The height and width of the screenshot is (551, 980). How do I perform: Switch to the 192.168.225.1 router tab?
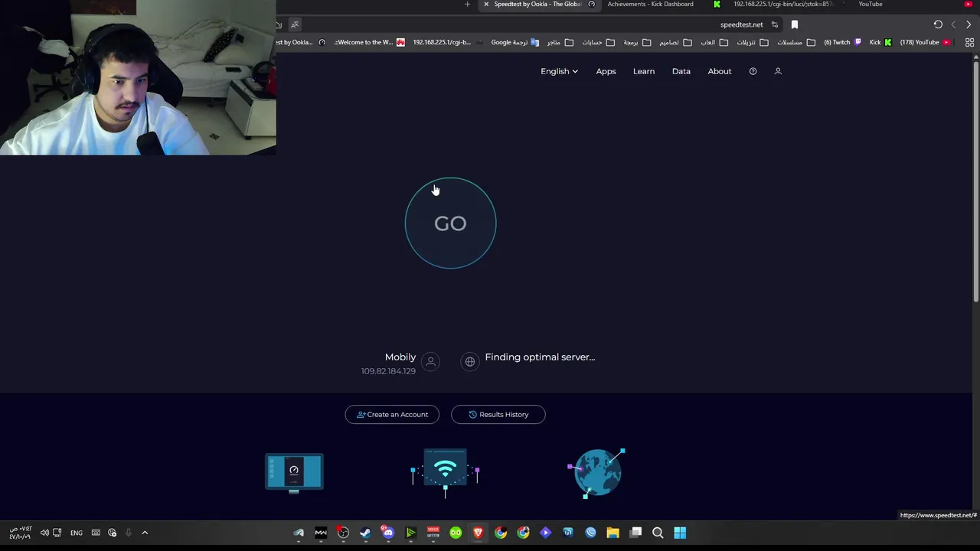click(782, 4)
